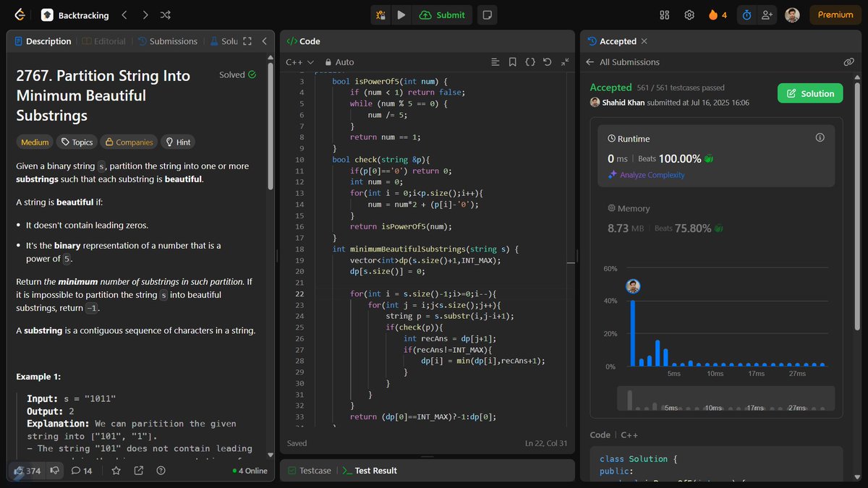Open runtime info icon
Viewport: 868px width, 488px height.
click(820, 137)
